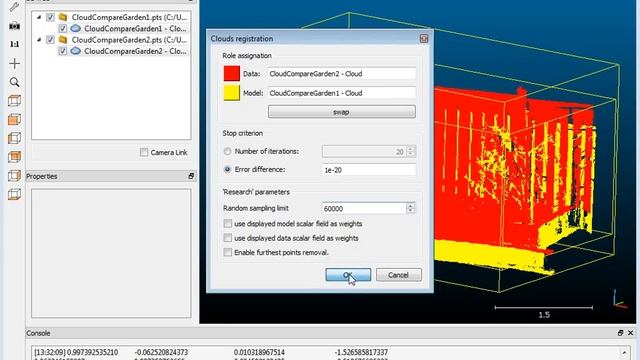Click the wireframe cube icon below the magnifier
This screenshot has width=640, height=360.
(14, 100)
